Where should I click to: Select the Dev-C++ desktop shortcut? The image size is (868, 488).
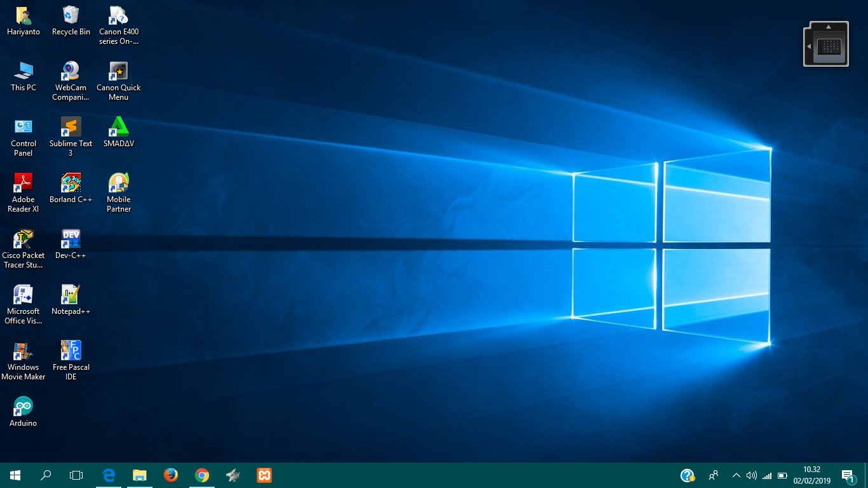pos(71,245)
